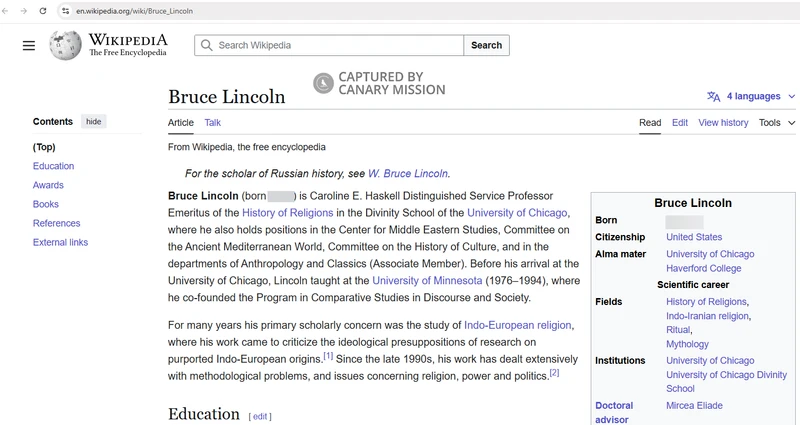Open History of Religions link in paragraph
This screenshot has width=800, height=425.
(287, 213)
